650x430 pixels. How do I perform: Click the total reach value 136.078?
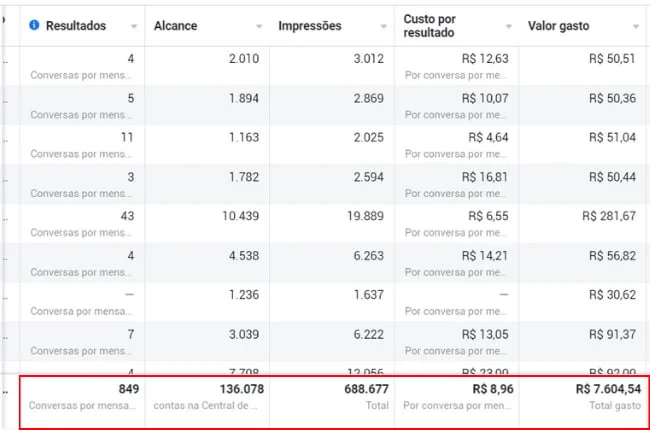pyautogui.click(x=234, y=389)
